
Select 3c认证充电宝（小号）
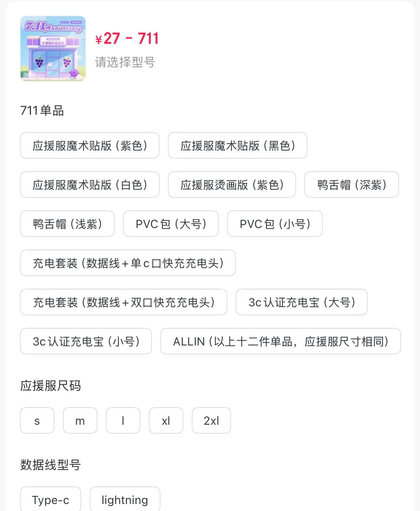(x=86, y=341)
